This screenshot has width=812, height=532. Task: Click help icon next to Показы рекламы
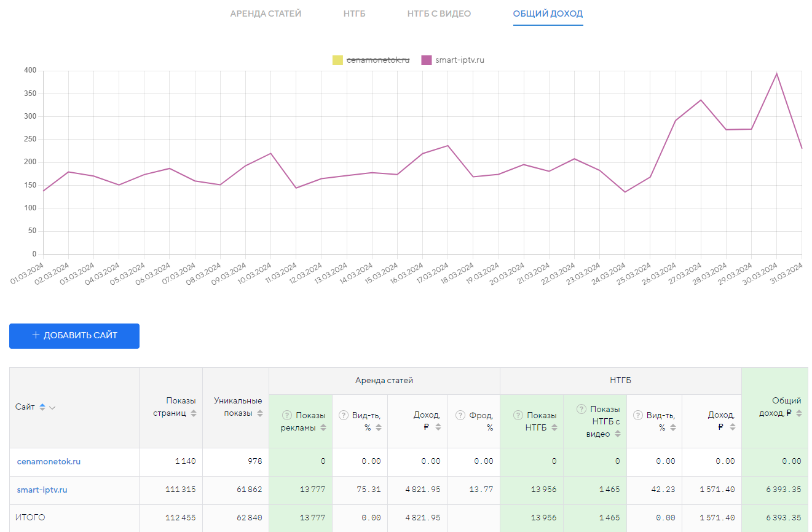[286, 415]
